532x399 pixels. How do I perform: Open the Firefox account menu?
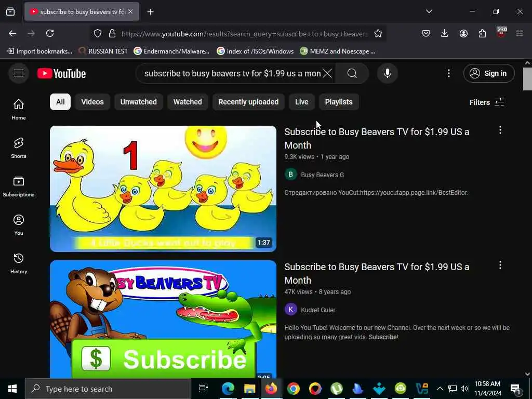pos(463,33)
